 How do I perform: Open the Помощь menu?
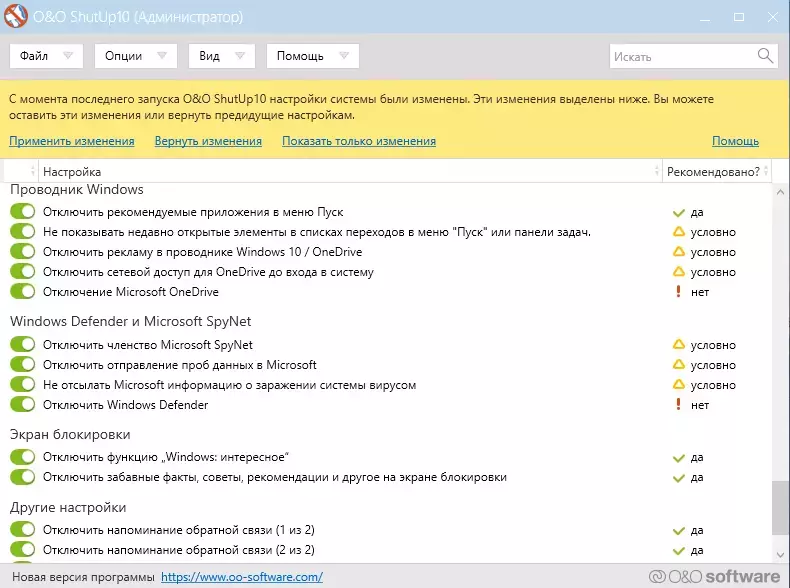point(313,56)
